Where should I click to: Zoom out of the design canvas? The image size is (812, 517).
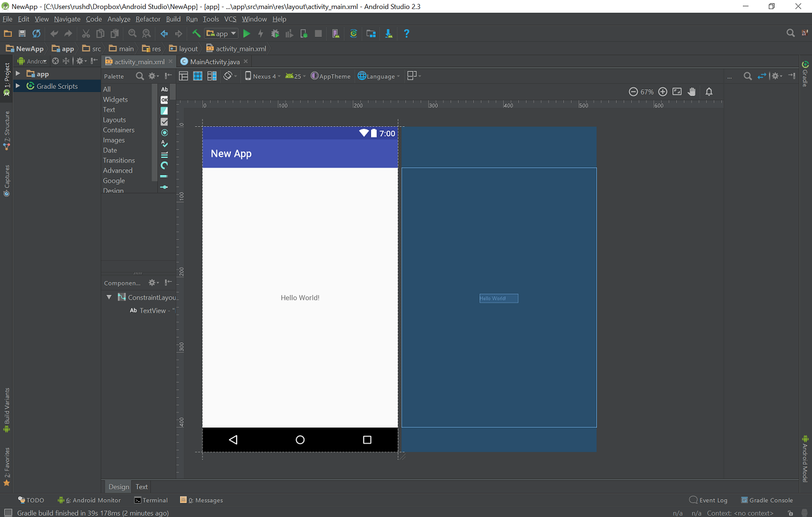pyautogui.click(x=633, y=92)
